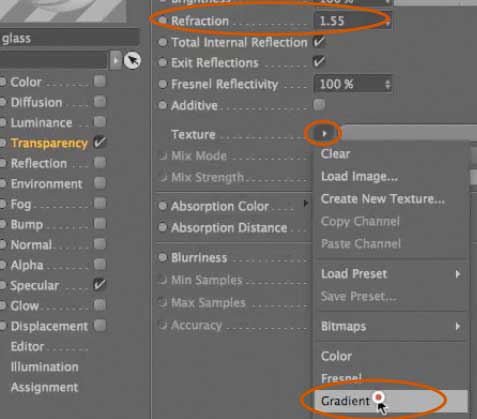The image size is (477, 419).
Task: Click the Refraction value field 1.55
Action: point(353,21)
